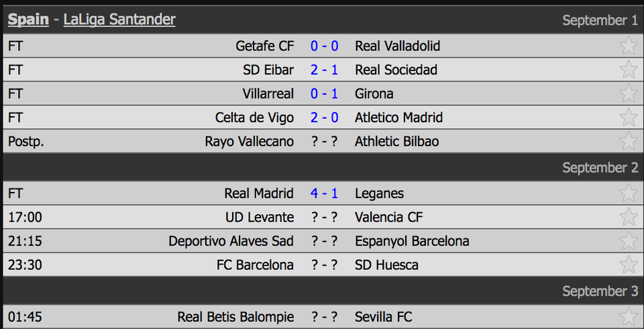Open the 0 - 0 Getafe score details
Viewport: 644px width, 329px height.
tap(325, 46)
